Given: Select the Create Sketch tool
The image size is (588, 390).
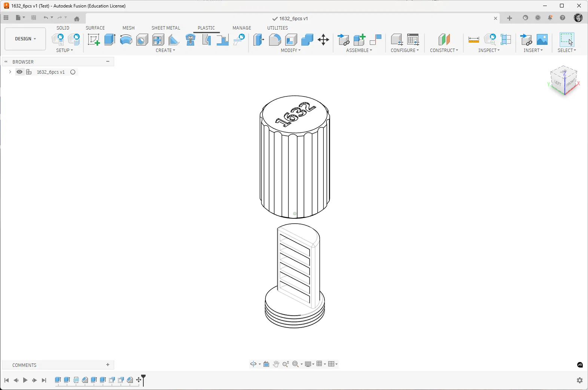Looking at the screenshot, I should point(94,40).
